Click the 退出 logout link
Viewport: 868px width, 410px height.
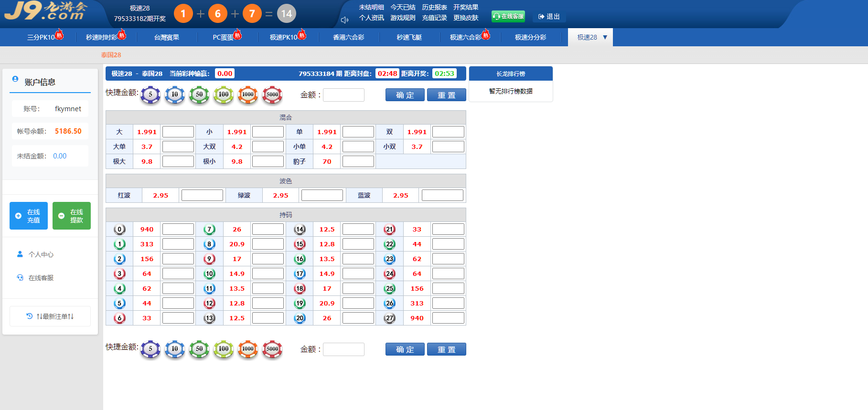[549, 17]
